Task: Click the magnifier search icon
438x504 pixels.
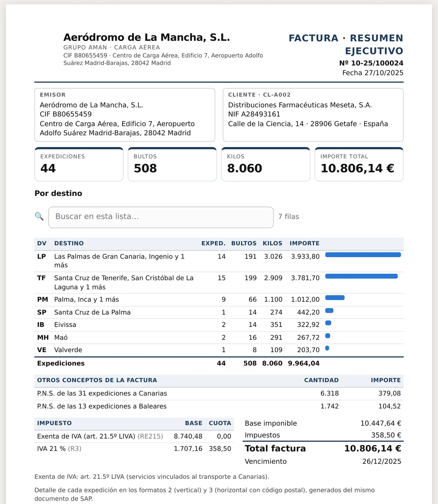Action: coord(39,216)
